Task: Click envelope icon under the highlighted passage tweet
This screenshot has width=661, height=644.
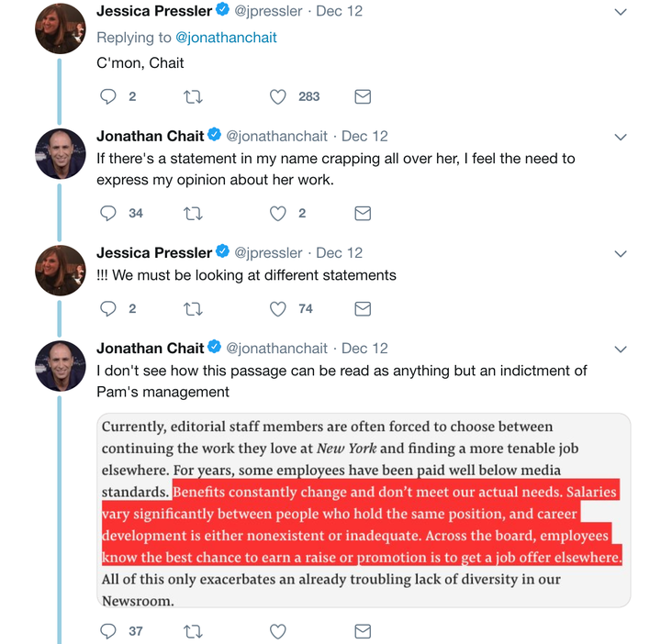Action: (363, 631)
